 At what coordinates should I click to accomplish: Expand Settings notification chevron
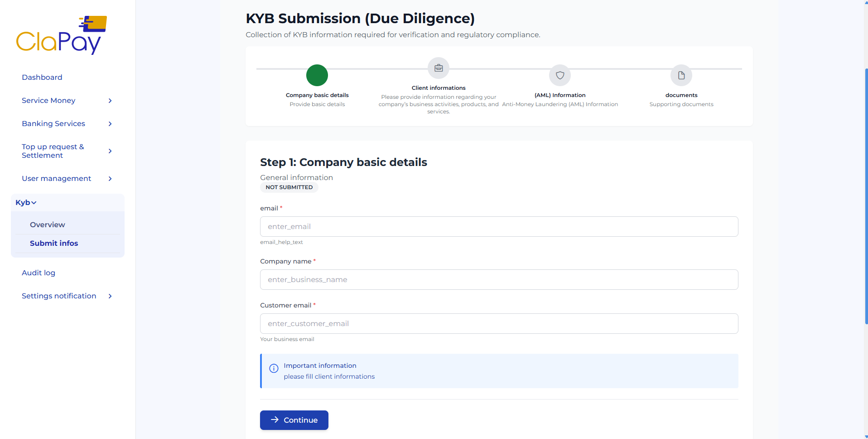tap(110, 296)
